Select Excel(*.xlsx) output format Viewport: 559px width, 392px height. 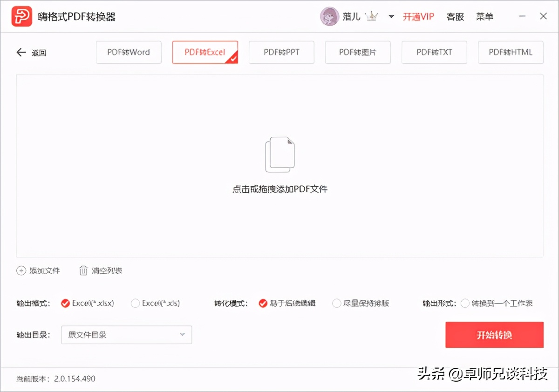pyautogui.click(x=88, y=303)
